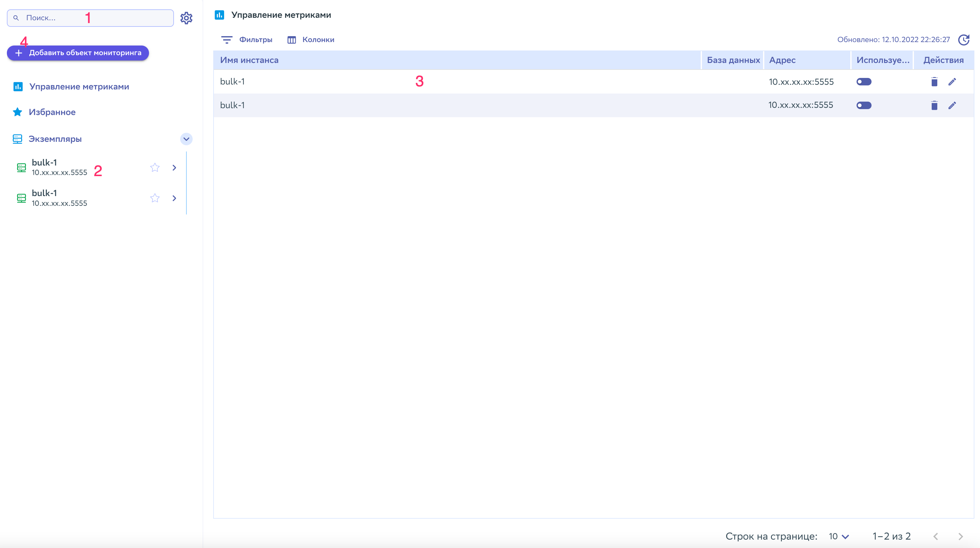Screen dimensions: 980x548
Task: Open Управление метриками in sidebar
Action: pos(79,87)
